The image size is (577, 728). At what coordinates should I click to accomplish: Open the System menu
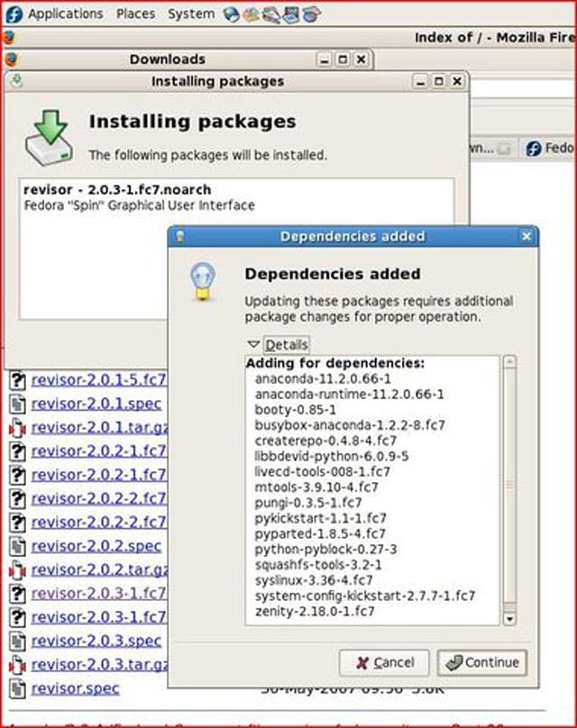click(x=191, y=14)
